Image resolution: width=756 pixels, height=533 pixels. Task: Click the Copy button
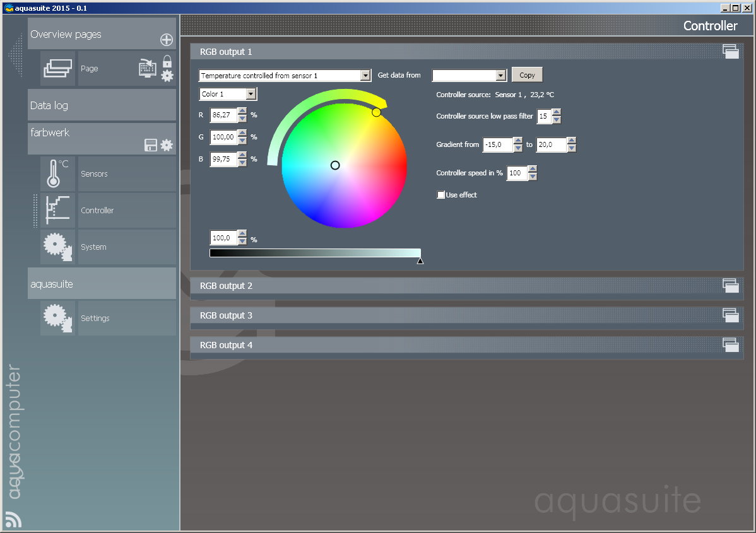(527, 75)
